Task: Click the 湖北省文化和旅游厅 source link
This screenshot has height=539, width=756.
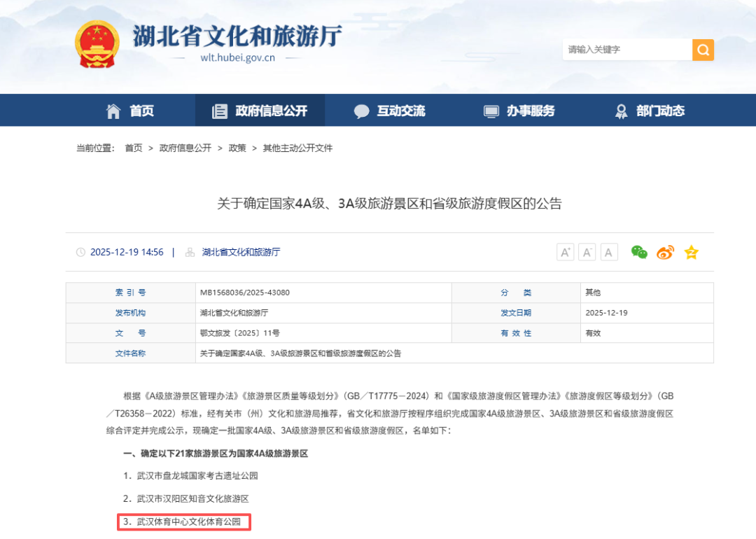Action: [241, 253]
